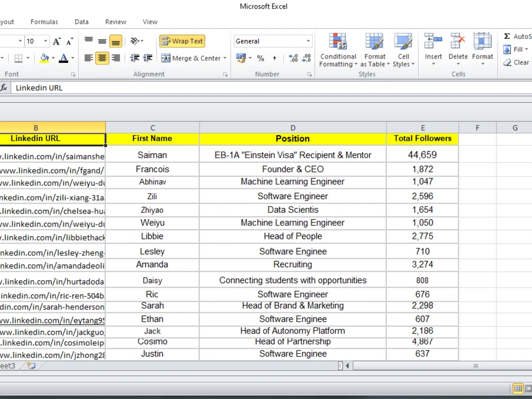Open the View tab
The width and height of the screenshot is (532, 399).
[150, 22]
